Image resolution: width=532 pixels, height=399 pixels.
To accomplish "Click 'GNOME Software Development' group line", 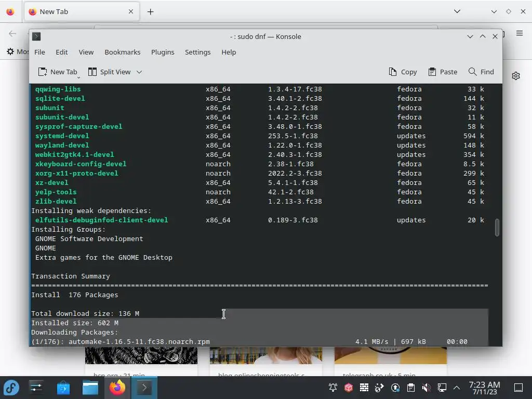I will pyautogui.click(x=89, y=239).
